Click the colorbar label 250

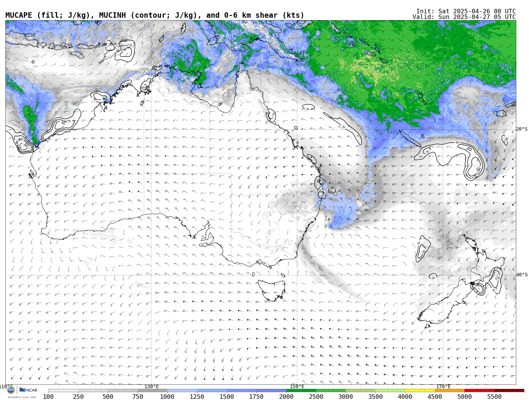pos(78,397)
